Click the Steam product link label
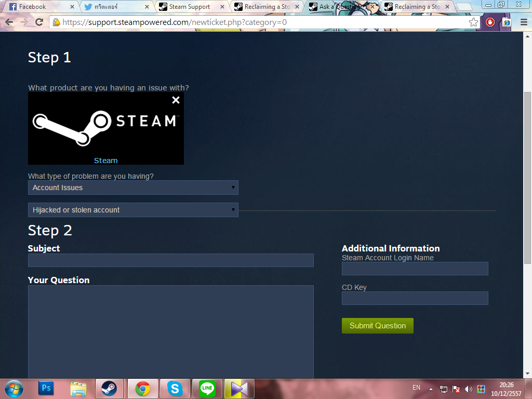Image resolution: width=532 pixels, height=399 pixels. pos(105,161)
